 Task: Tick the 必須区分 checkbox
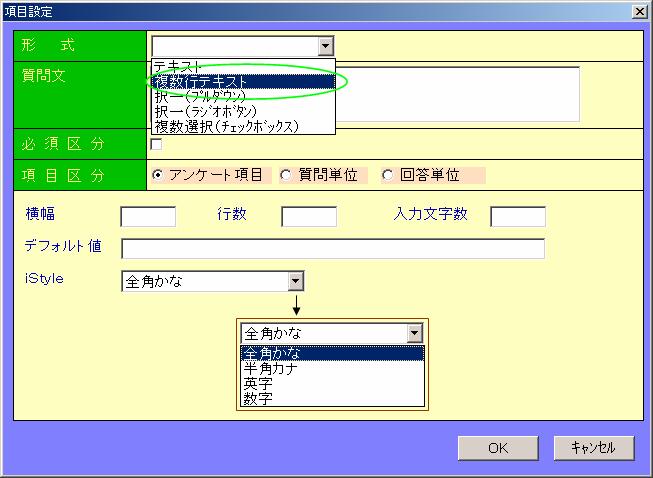tap(156, 144)
